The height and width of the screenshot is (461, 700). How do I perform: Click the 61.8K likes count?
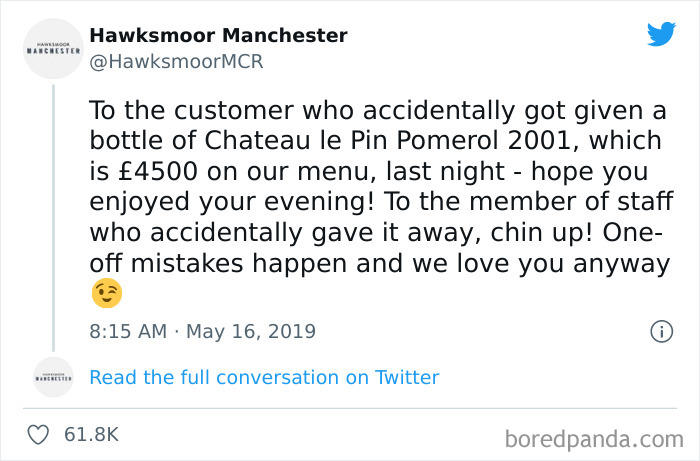coord(93,435)
